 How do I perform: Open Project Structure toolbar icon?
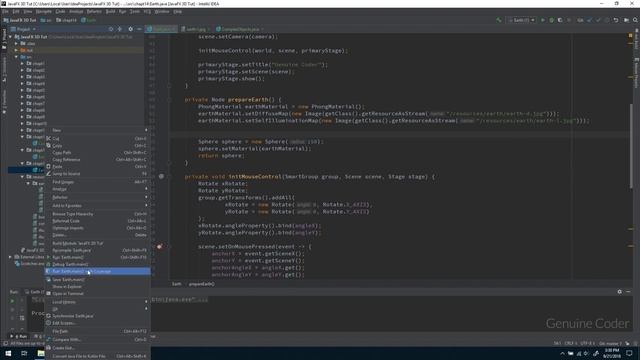click(627, 20)
